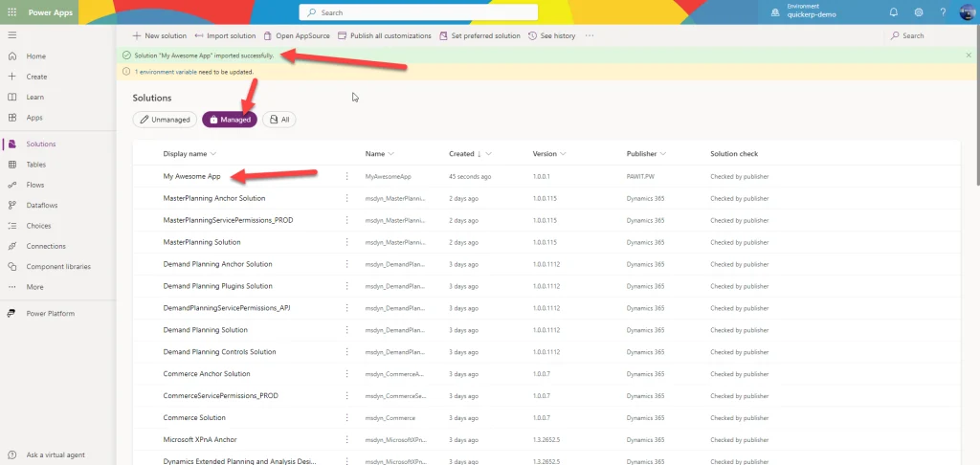Select the All filter pill
This screenshot has height=465, width=980.
pyautogui.click(x=279, y=120)
